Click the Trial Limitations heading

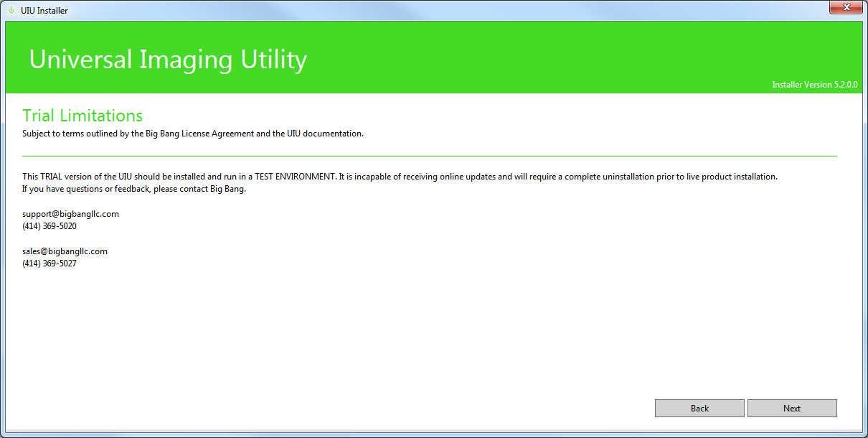82,116
